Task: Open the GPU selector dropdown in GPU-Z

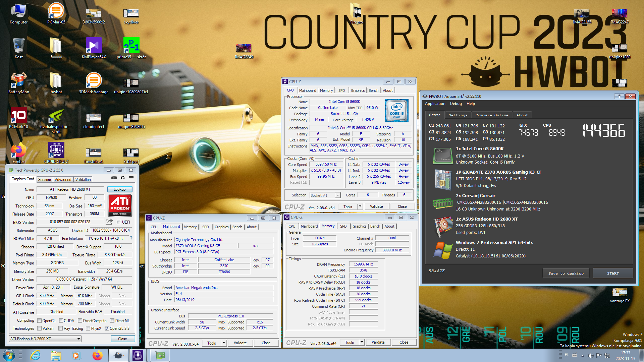Action: click(x=45, y=339)
